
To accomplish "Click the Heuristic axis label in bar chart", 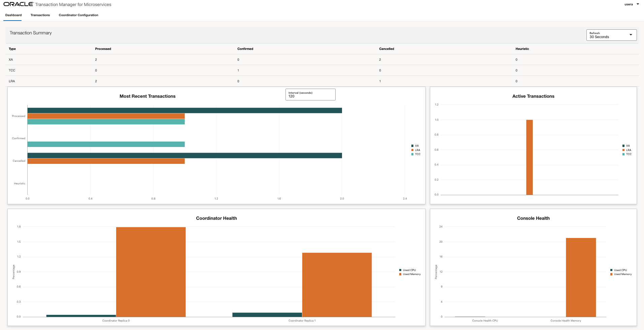I will pyautogui.click(x=20, y=183).
